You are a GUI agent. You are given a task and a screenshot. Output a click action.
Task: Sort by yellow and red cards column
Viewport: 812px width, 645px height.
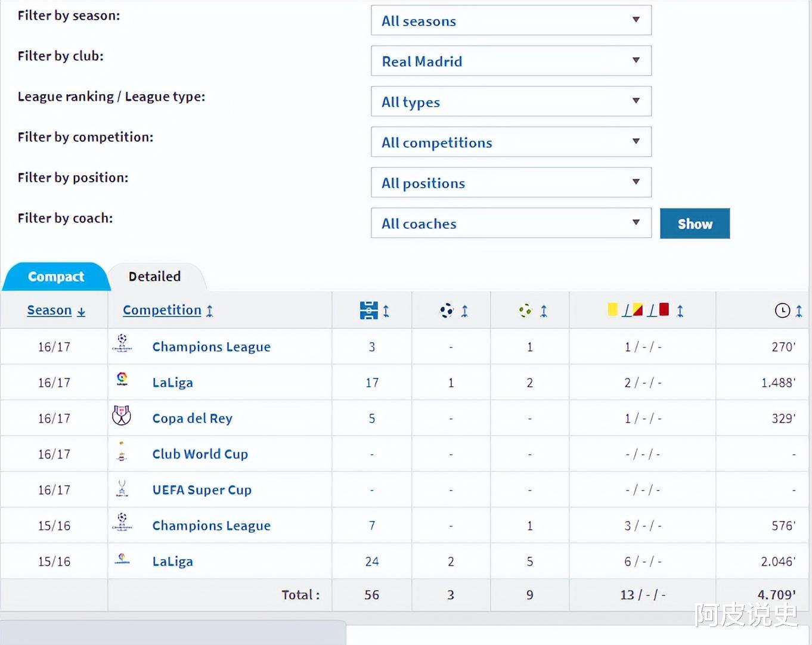(x=645, y=310)
